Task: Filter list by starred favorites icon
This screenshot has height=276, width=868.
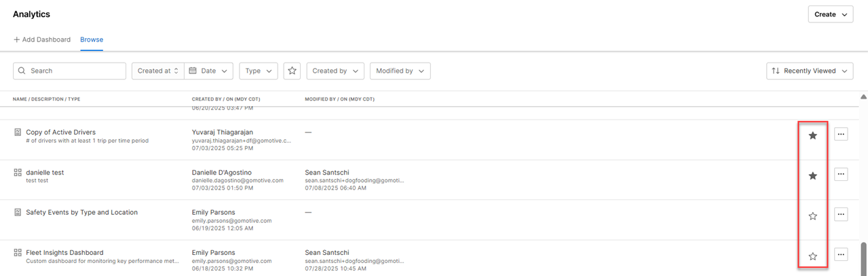Action: 292,71
